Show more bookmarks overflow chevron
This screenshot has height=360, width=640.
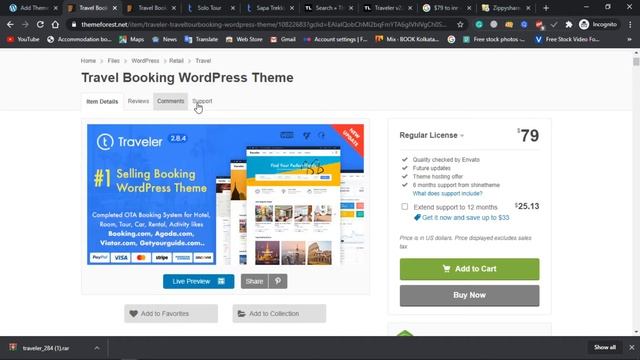(629, 39)
